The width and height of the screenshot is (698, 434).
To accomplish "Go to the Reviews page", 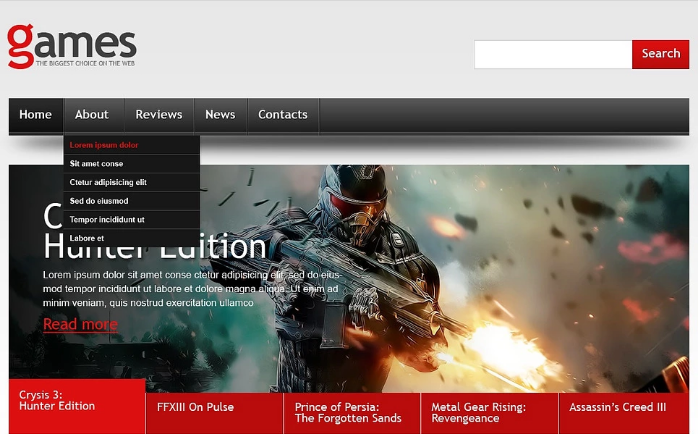I will tap(159, 115).
